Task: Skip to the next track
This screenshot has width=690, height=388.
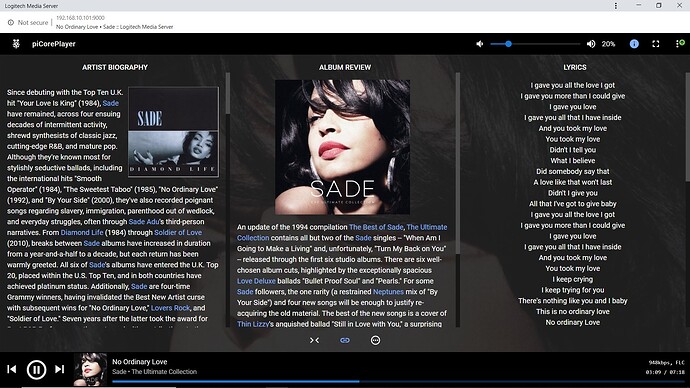Action: coord(59,369)
